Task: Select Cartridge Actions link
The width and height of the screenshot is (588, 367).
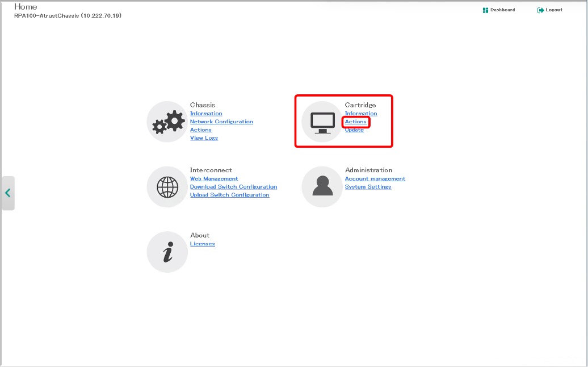Action: pos(356,122)
